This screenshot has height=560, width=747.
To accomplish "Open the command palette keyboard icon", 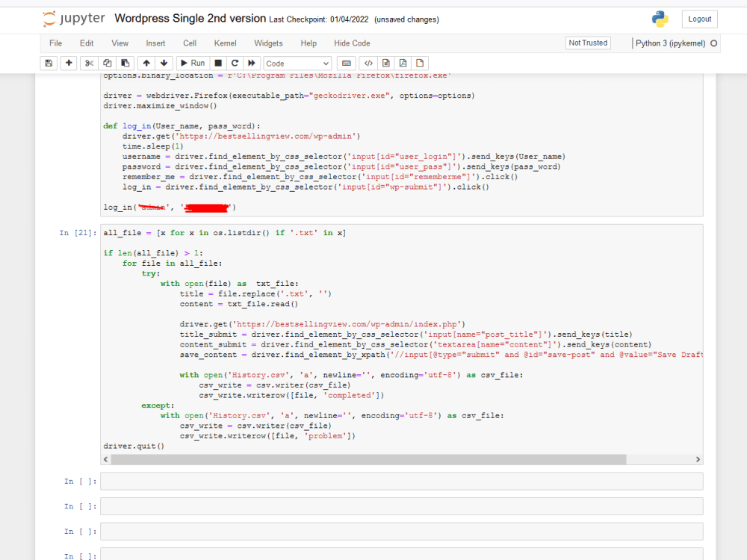I will (x=347, y=63).
